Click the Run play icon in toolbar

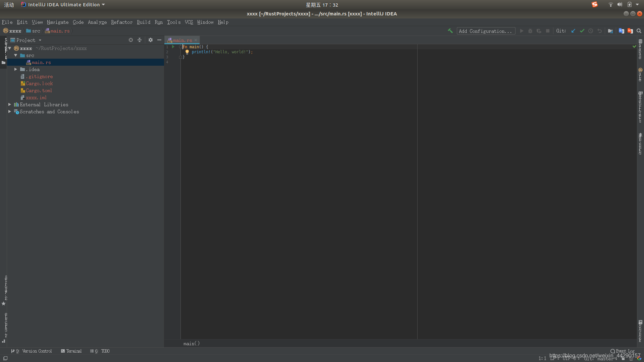click(522, 31)
